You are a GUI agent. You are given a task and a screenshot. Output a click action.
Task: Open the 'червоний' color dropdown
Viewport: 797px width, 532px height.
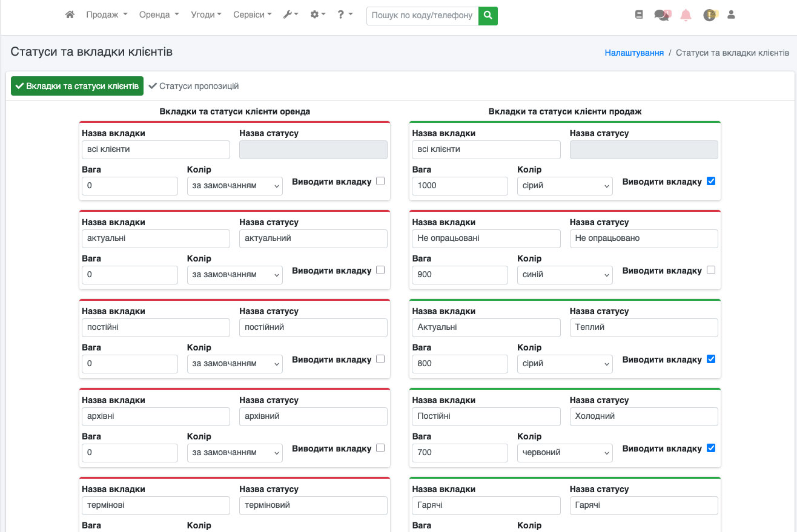click(564, 453)
